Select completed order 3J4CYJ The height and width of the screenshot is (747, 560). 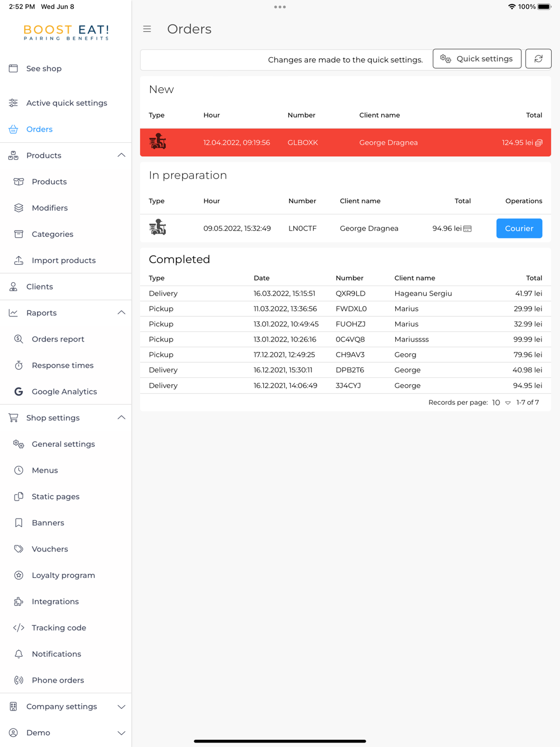(346, 385)
